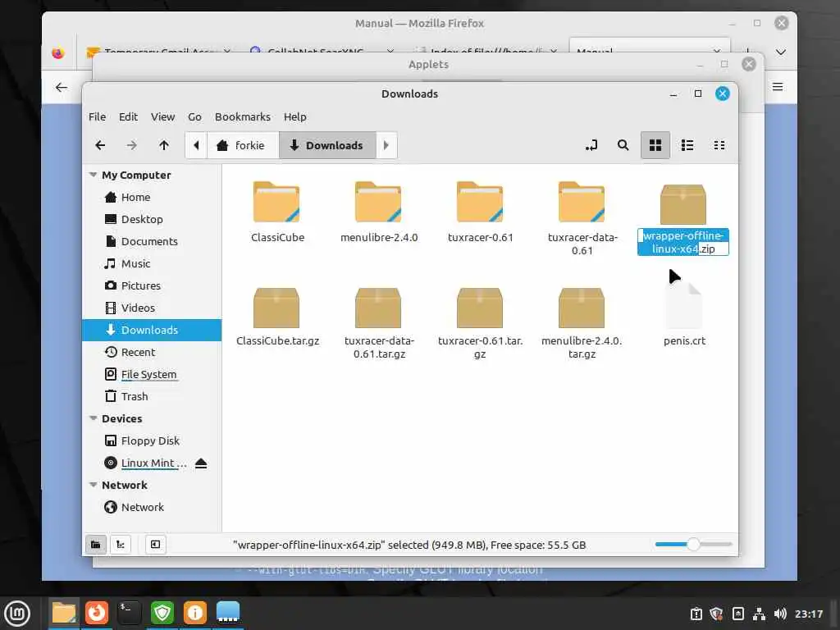Click Firefox back arrow
Image resolution: width=840 pixels, height=630 pixels.
coord(62,87)
